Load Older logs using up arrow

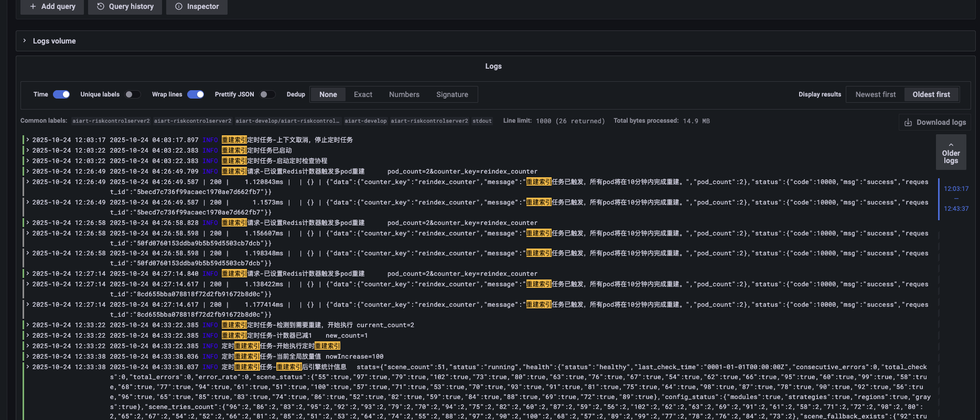(x=951, y=145)
